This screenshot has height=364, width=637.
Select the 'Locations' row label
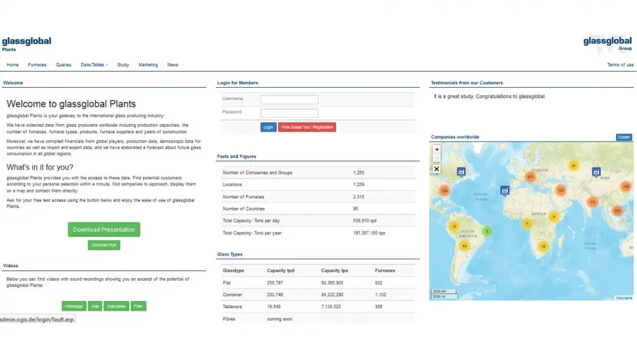[232, 185]
